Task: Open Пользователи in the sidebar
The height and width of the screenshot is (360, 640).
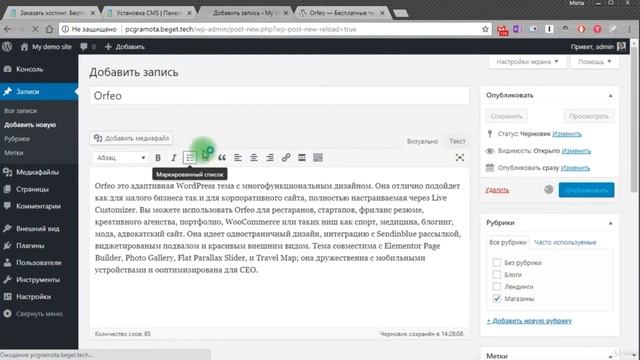Action: tap(39, 263)
